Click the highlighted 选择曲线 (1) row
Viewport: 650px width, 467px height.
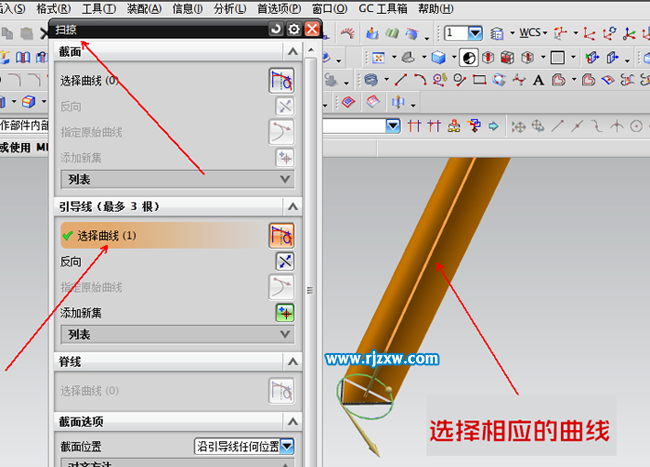coord(160,235)
